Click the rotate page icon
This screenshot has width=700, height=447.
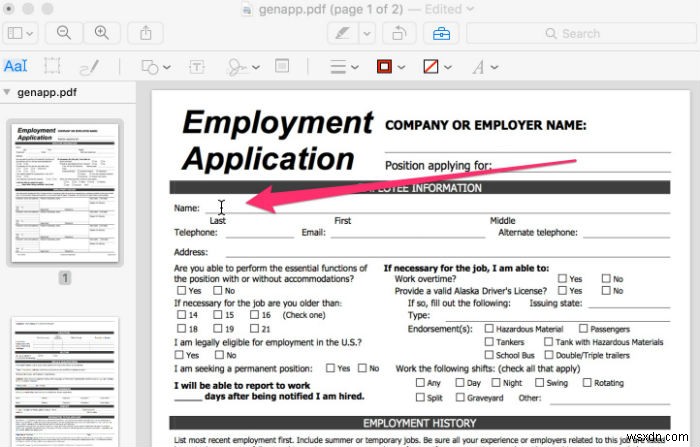[399, 33]
